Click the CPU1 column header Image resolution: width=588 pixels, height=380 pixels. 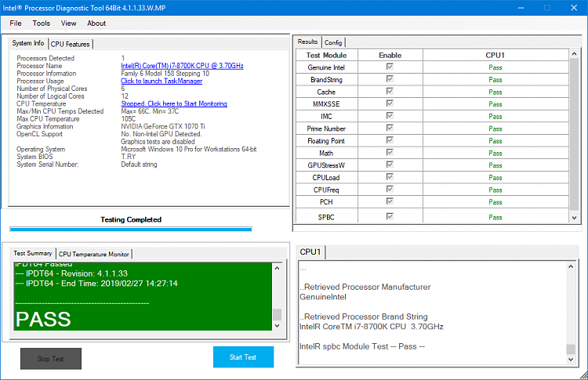495,55
